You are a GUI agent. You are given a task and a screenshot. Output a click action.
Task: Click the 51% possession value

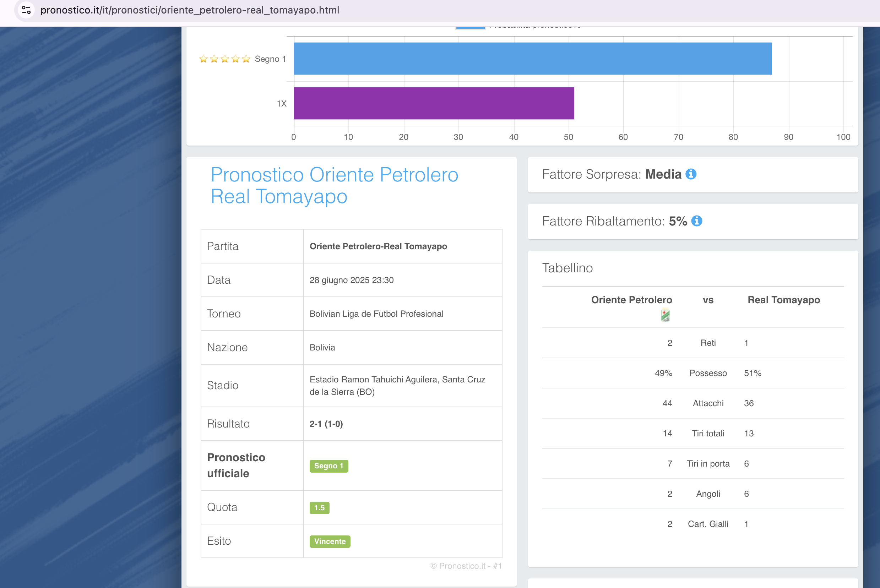(x=753, y=373)
